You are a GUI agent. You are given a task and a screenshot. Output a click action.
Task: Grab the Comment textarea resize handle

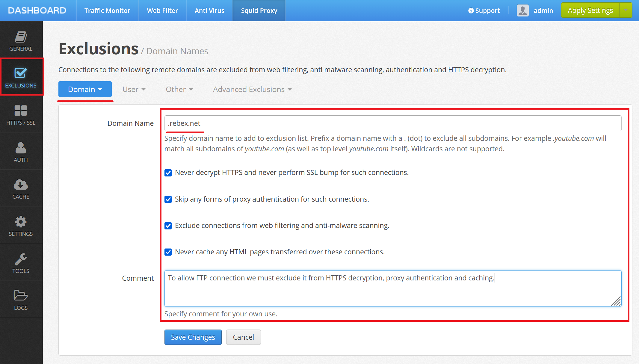tap(616, 301)
